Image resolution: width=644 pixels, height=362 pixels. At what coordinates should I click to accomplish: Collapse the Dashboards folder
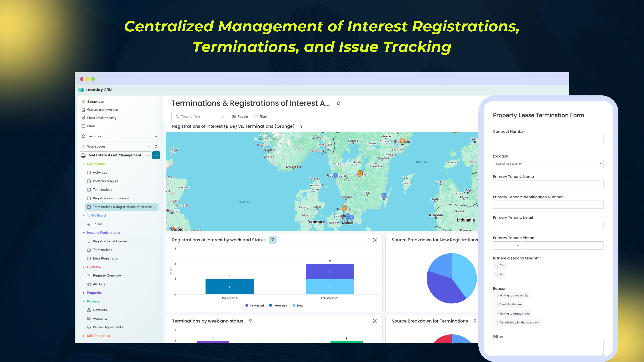tap(84, 164)
